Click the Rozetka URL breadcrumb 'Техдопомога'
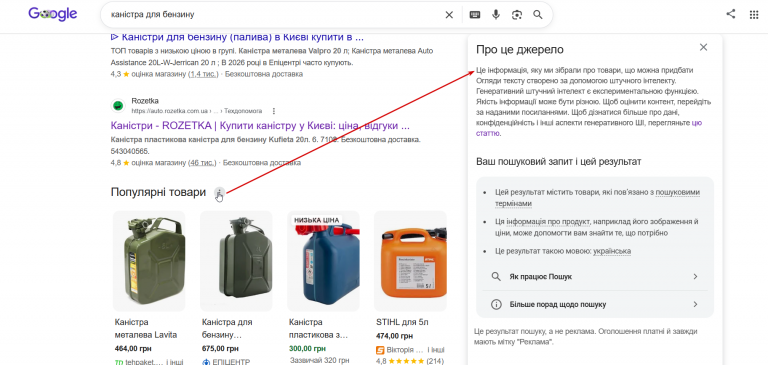This screenshot has width=768, height=365. (243, 111)
